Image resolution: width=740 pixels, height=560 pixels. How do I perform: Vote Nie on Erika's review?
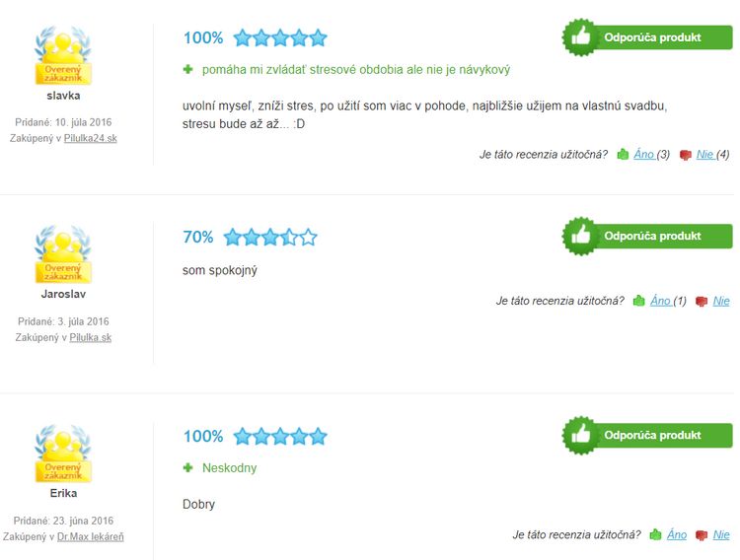pyautogui.click(x=721, y=534)
